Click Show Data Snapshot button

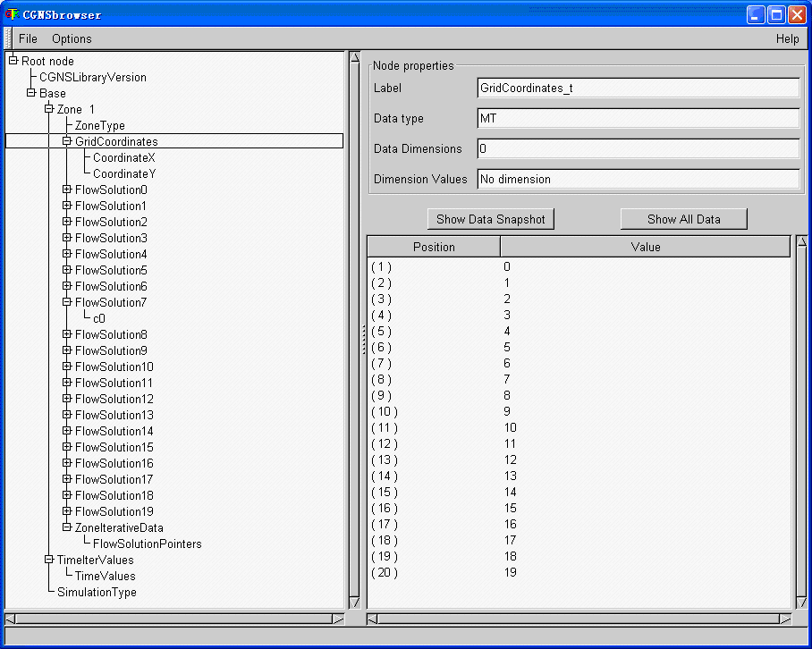click(490, 219)
